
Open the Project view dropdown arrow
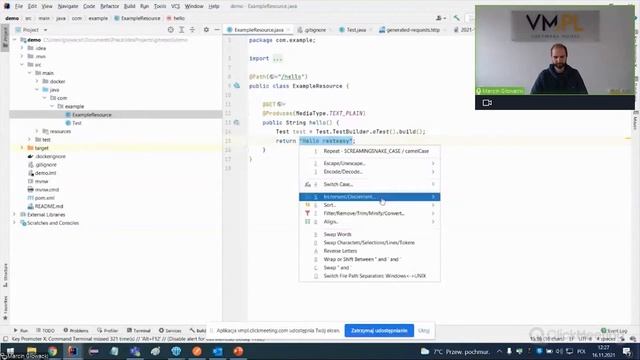pyautogui.click(x=45, y=30)
